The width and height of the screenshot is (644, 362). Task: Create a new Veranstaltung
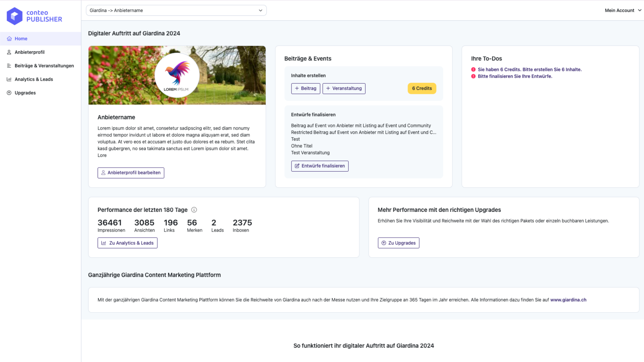point(344,88)
